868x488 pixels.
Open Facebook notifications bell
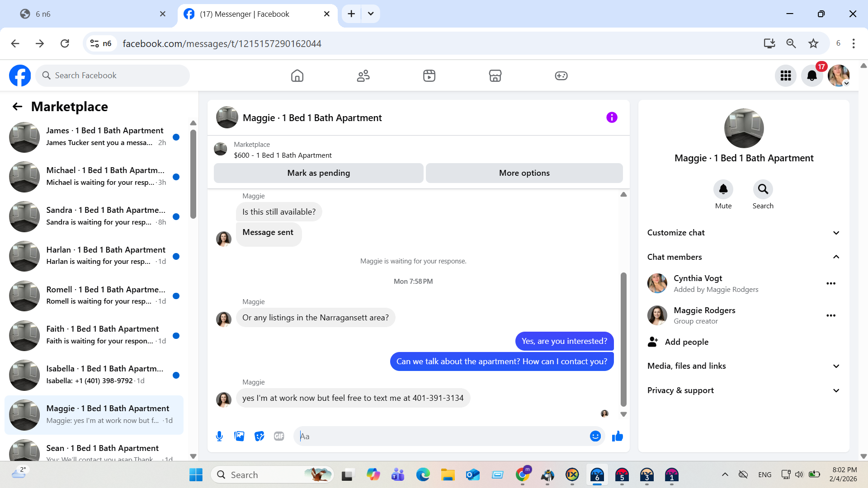(812, 75)
